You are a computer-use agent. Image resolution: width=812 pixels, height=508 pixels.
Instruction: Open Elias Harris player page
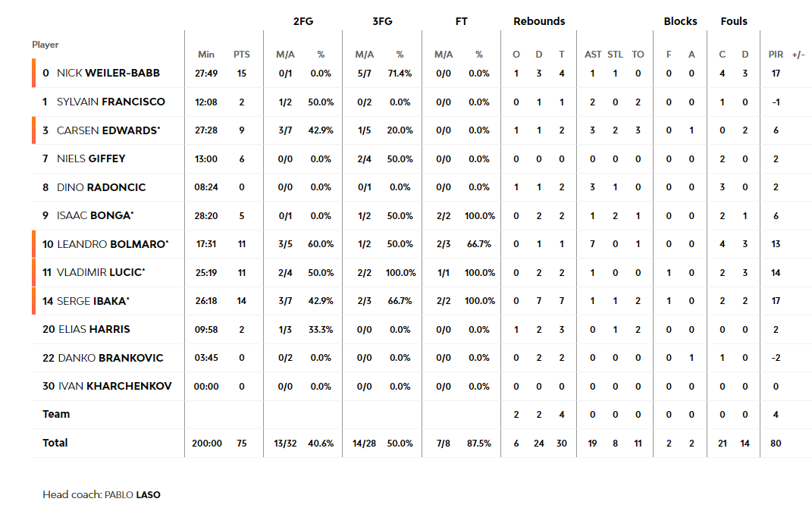[x=94, y=329]
